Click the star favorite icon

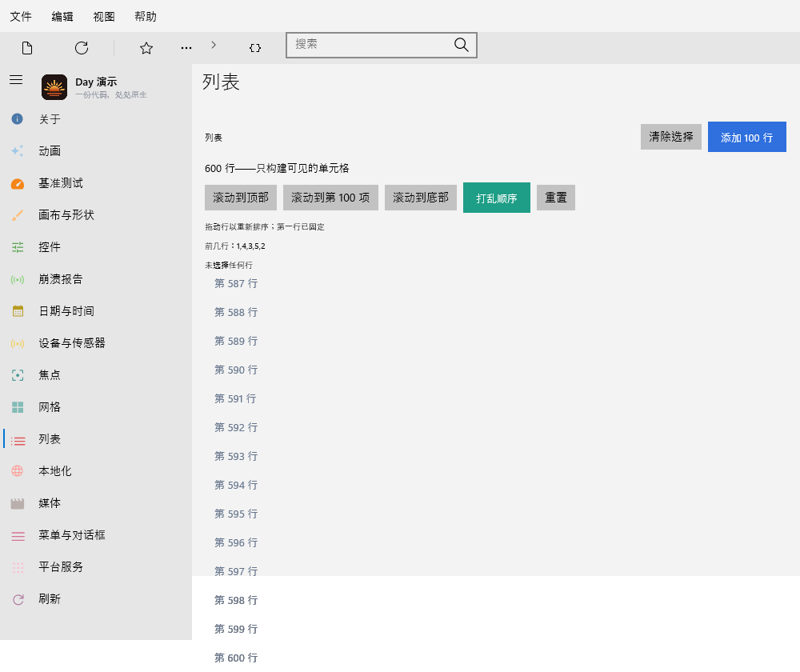(x=146, y=48)
